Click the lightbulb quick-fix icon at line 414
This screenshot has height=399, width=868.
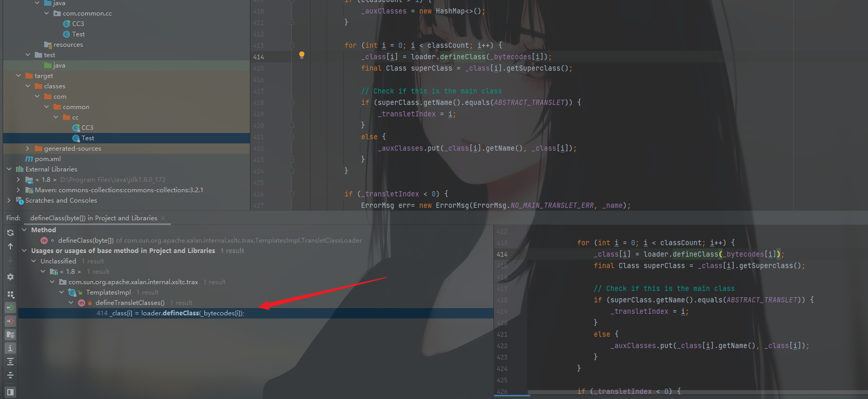(301, 55)
